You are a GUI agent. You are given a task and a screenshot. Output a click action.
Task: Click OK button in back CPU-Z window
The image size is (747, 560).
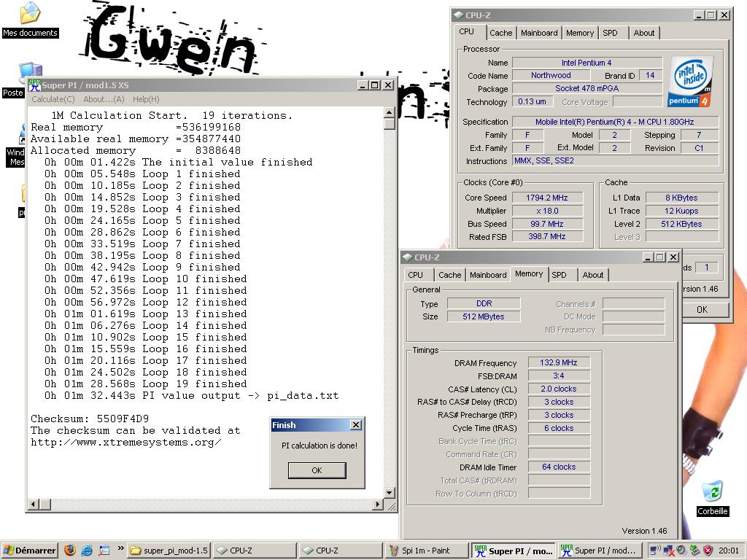704,309
